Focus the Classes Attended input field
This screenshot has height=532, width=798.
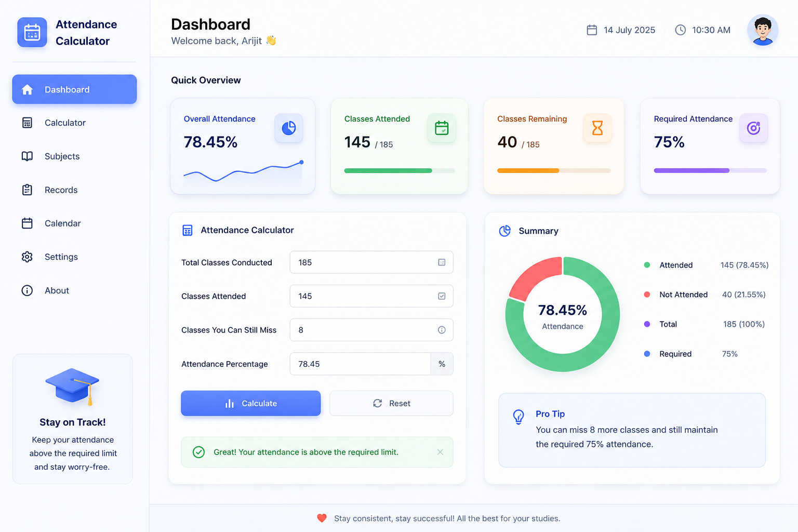click(x=371, y=296)
